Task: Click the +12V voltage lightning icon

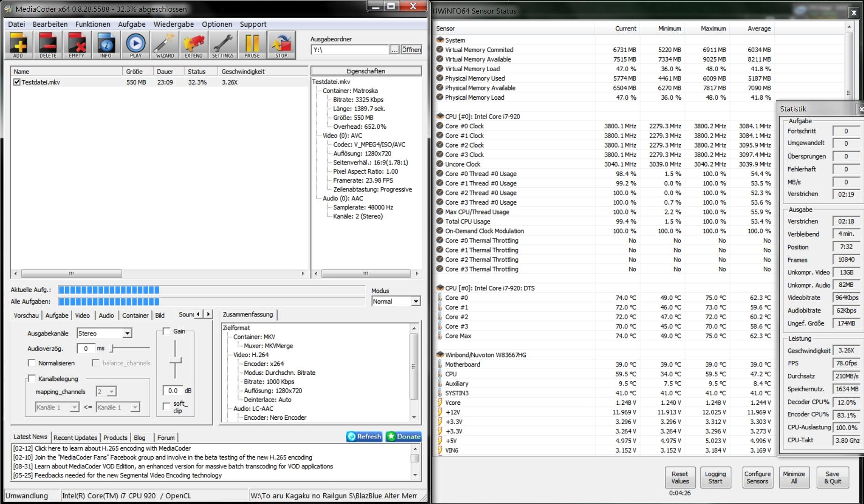Action: coord(439,412)
